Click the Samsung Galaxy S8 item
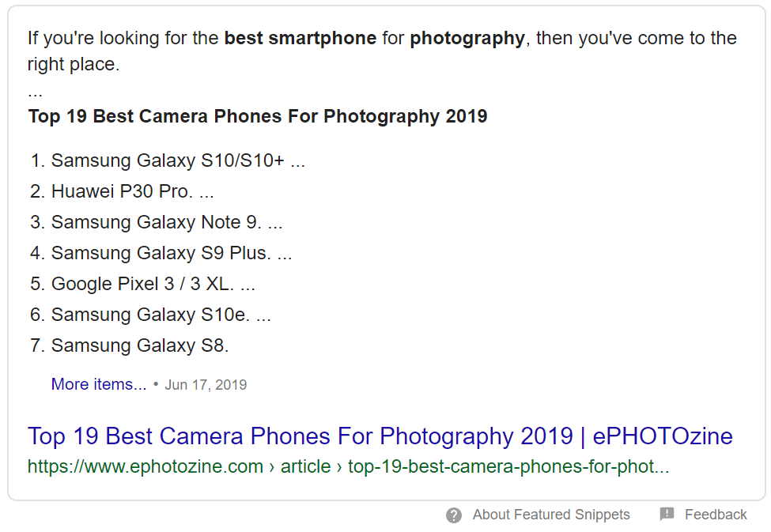 click(x=130, y=345)
